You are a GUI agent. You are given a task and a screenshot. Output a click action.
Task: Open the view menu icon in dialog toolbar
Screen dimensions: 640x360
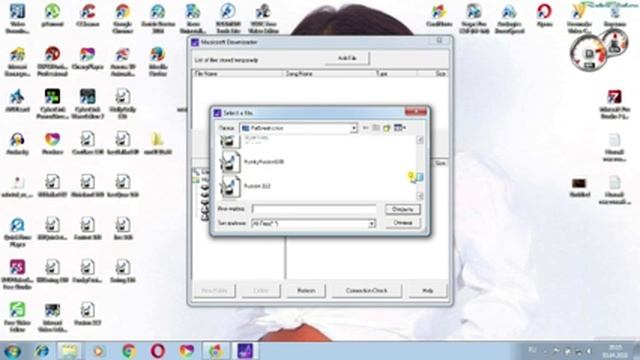click(400, 128)
